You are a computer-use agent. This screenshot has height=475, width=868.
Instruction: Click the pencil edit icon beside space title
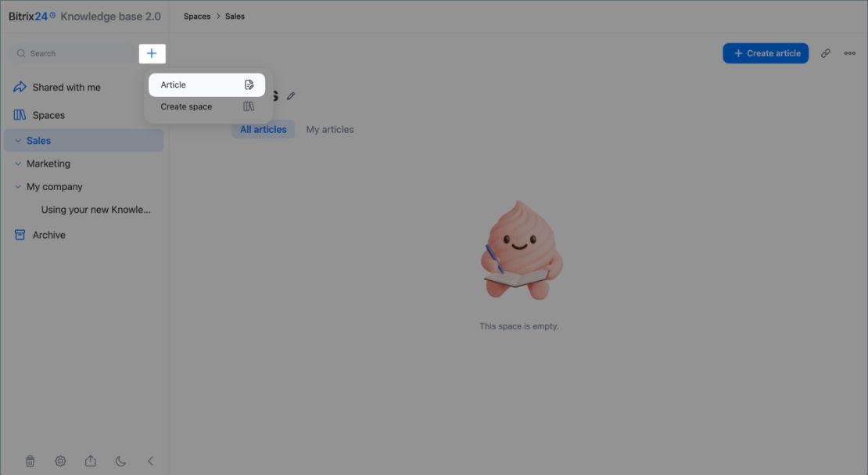pos(291,96)
